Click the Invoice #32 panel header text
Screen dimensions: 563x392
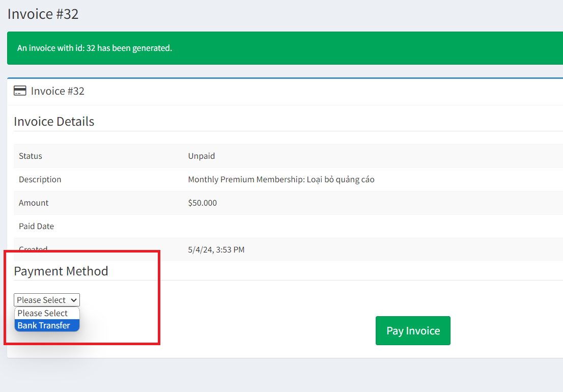pyautogui.click(x=58, y=91)
